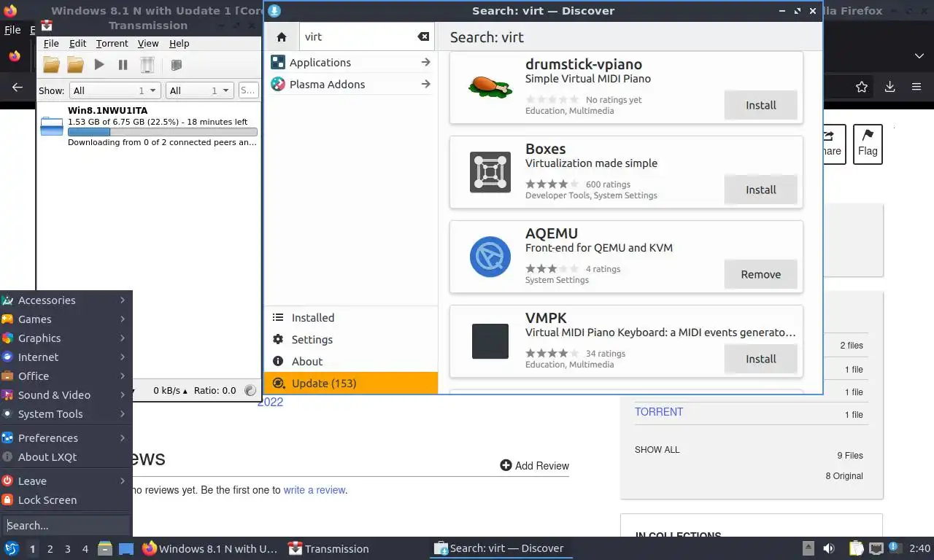Open torrent properties icon in Transmission toolbar
The height and width of the screenshot is (560, 934).
tap(176, 65)
